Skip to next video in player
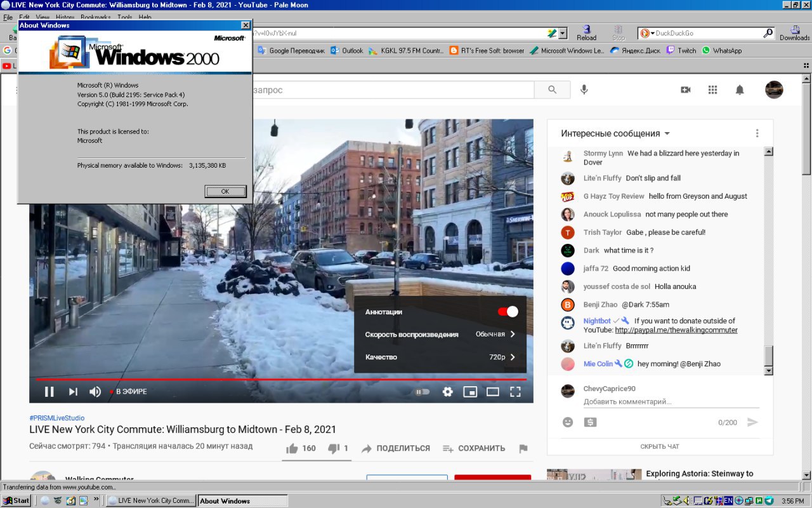This screenshot has height=508, width=812. coord(73,392)
